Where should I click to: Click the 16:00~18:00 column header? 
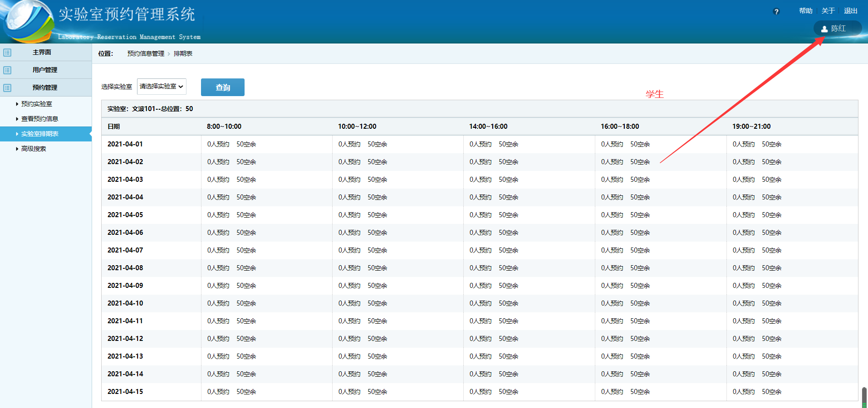point(620,126)
